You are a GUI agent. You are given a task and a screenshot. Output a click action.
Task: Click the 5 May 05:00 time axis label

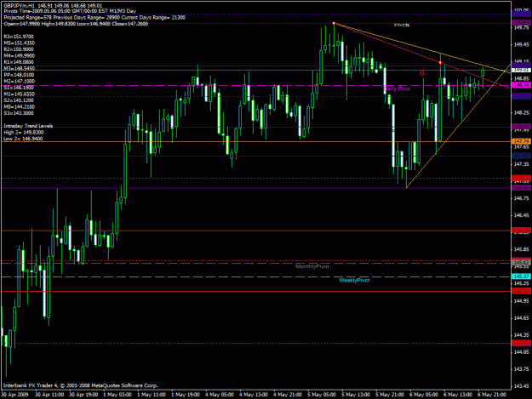tap(322, 395)
